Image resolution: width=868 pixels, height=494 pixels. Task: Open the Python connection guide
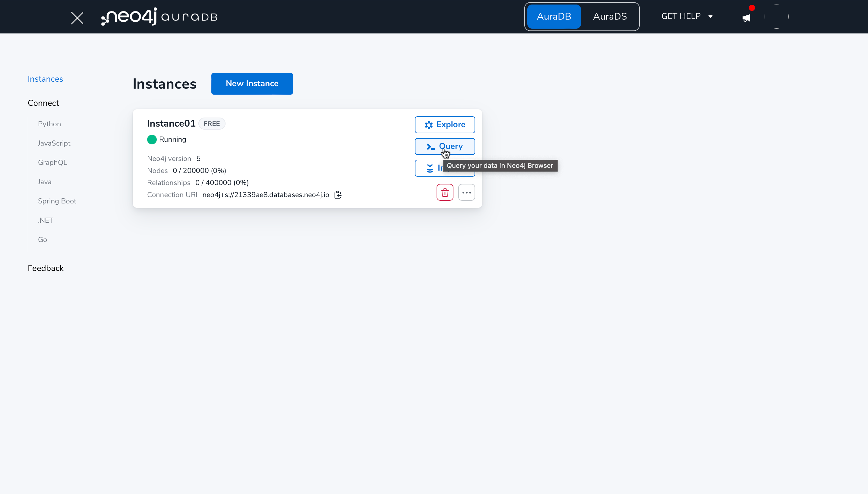[x=49, y=124]
